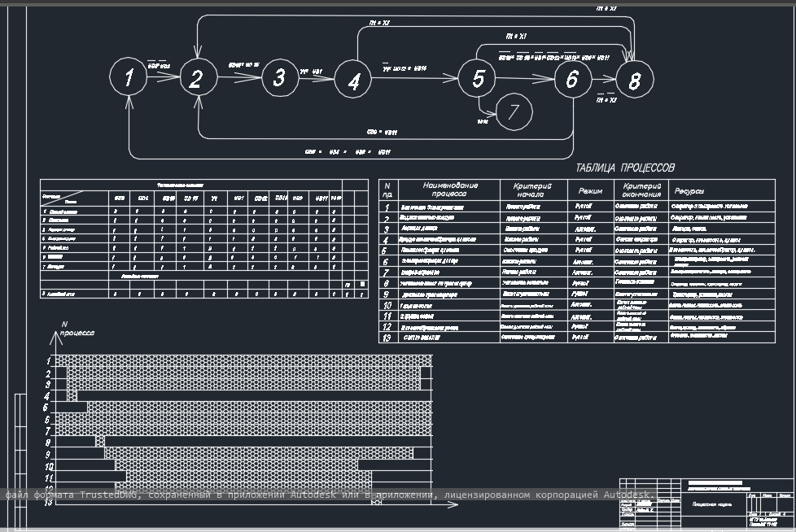Click the "Критерий начала" column header

532,190
